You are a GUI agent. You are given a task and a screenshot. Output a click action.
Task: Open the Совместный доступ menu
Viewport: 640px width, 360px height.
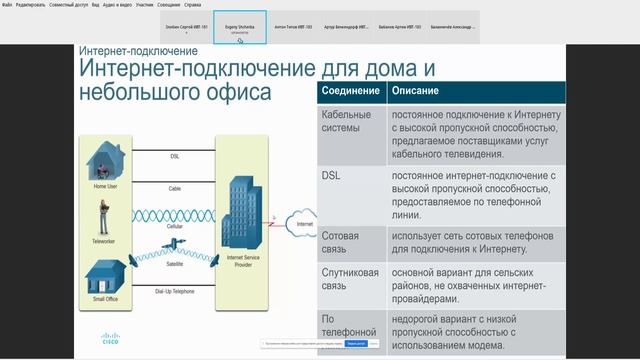tap(69, 5)
